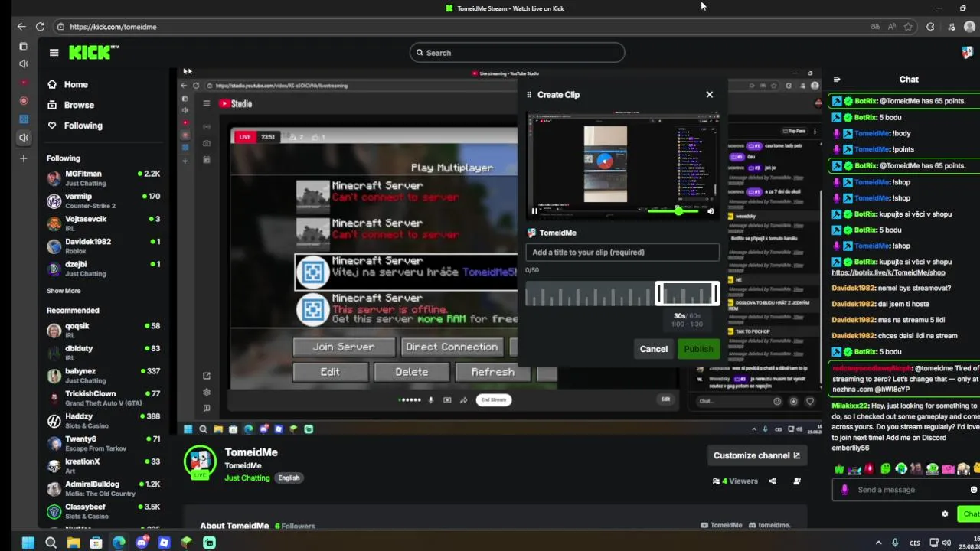Open chat settings gear icon
The image size is (980, 551).
[x=945, y=514]
